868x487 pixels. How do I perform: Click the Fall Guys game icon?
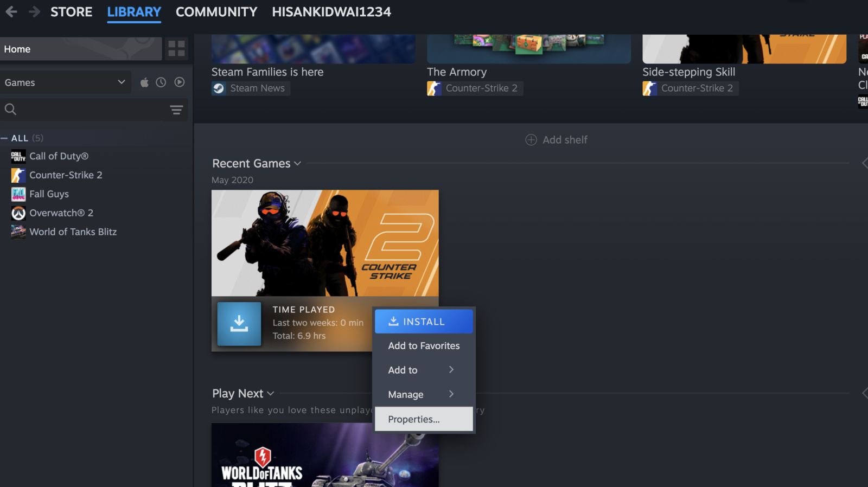18,194
